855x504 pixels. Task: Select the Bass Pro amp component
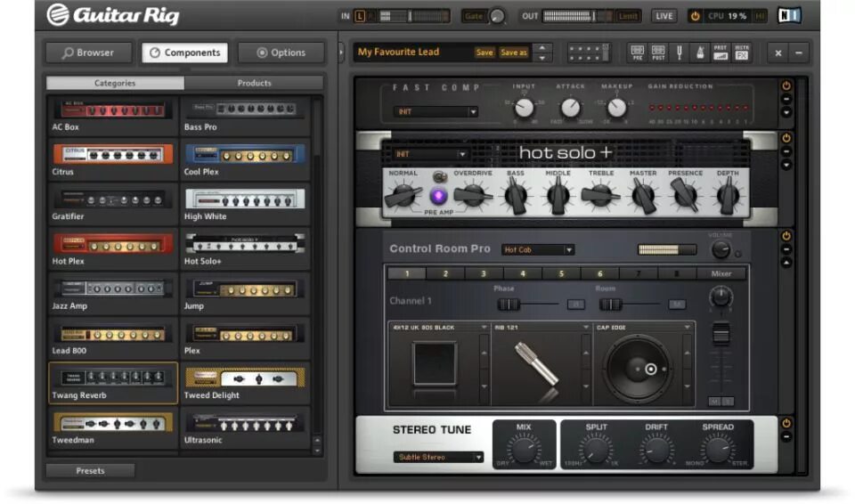[245, 116]
